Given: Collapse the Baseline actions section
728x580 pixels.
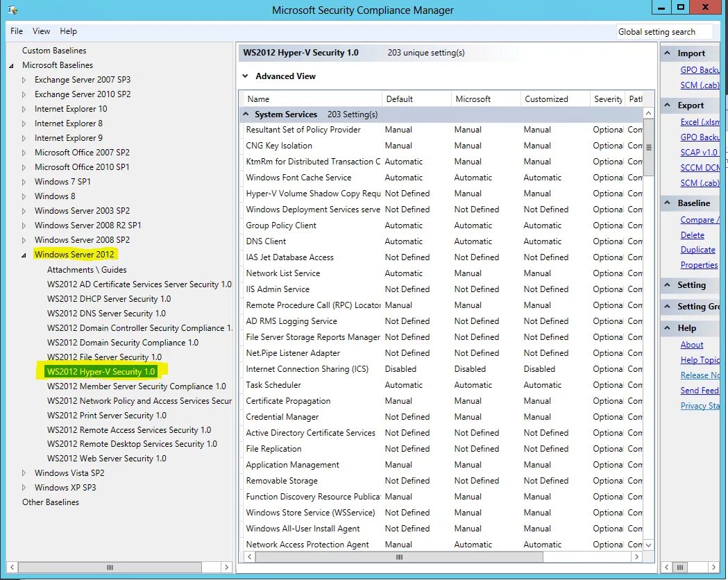Looking at the screenshot, I should pyautogui.click(x=667, y=203).
